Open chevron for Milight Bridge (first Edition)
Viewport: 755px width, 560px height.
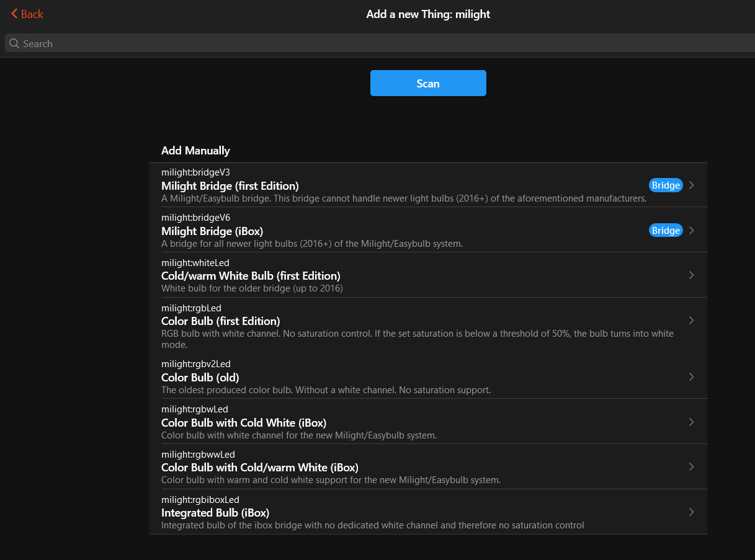tap(692, 185)
